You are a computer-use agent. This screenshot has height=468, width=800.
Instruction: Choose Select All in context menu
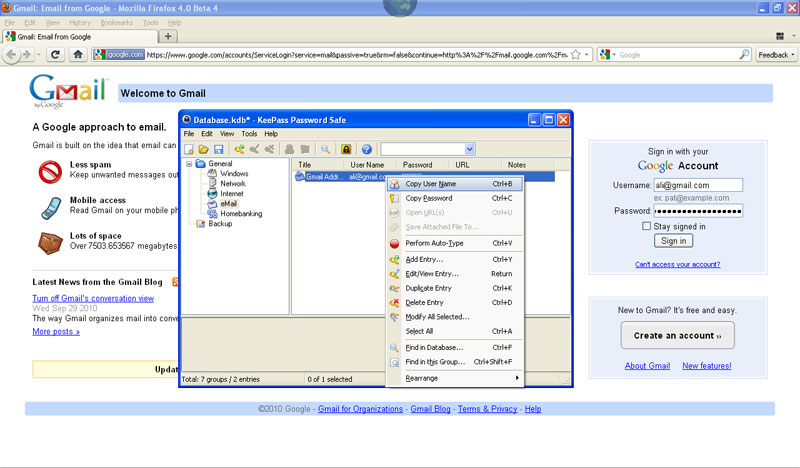[455, 331]
